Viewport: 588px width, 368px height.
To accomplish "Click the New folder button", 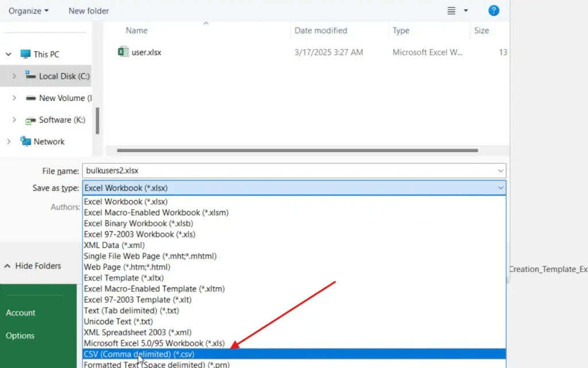I will pyautogui.click(x=88, y=11).
